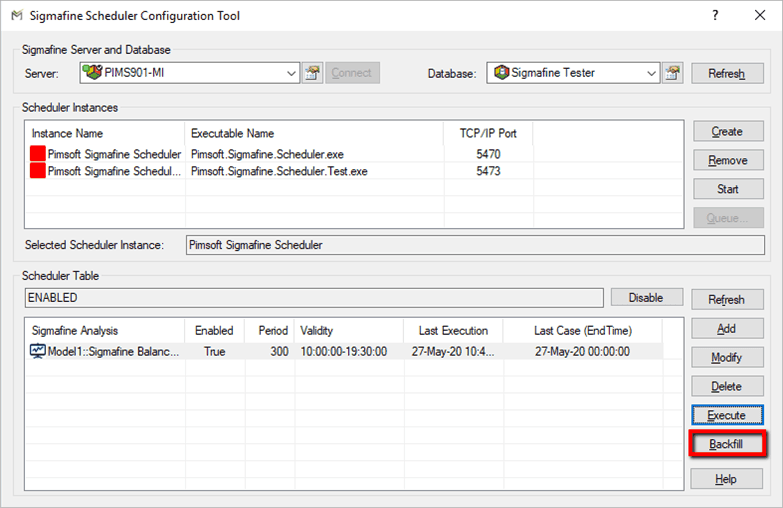Click port value 5473
This screenshot has height=508, width=783.
488,171
